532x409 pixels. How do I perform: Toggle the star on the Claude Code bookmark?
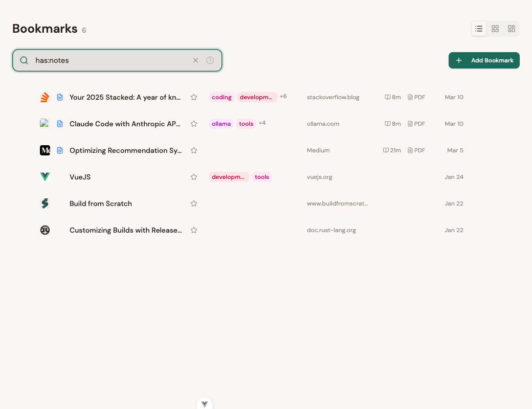coord(194,123)
